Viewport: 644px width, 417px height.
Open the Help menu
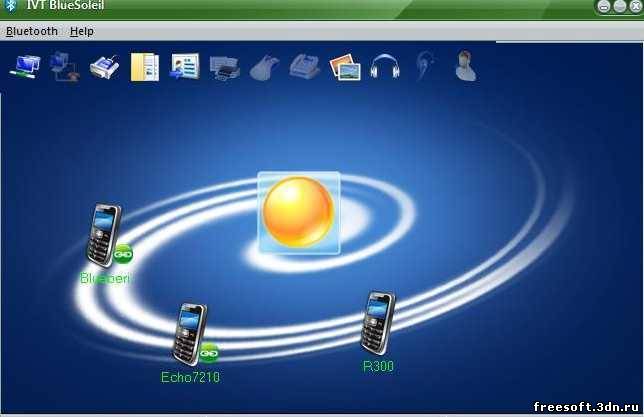(82, 31)
